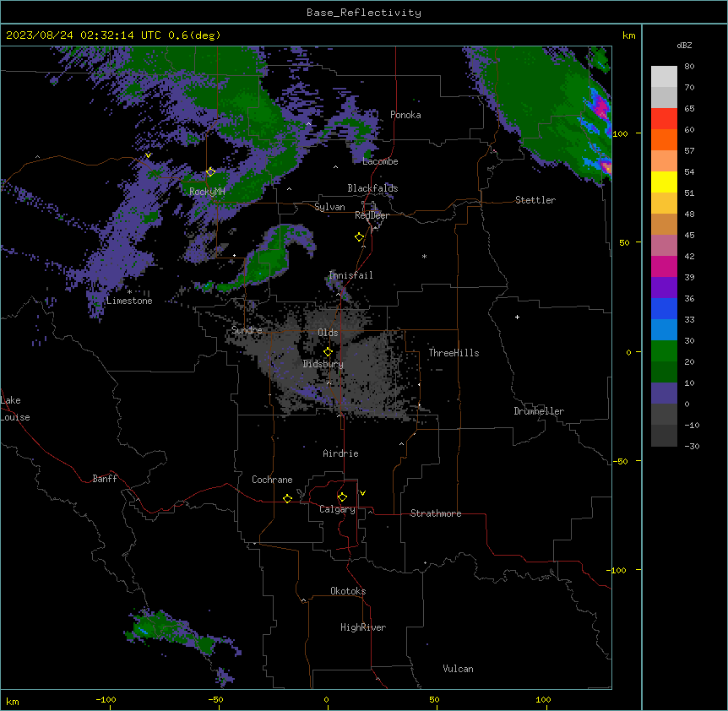Screen dimensions: 728x711
Task: Select the magenta 39 dBZ legend swatch
Action: pyautogui.click(x=664, y=266)
